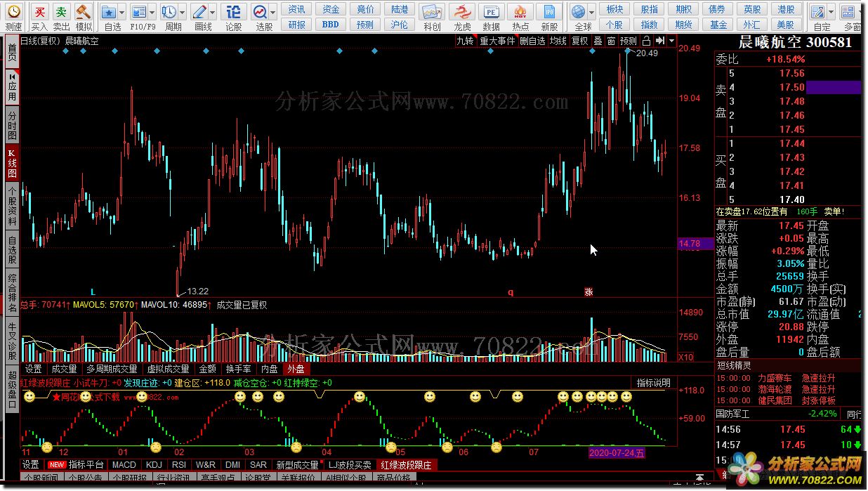
Task: Open the 自选 watchlist folder icon
Action: pos(108,12)
